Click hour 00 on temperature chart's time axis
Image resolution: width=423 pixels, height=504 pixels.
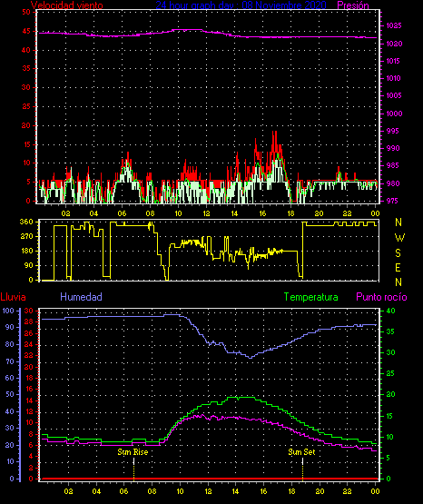pos(375,491)
